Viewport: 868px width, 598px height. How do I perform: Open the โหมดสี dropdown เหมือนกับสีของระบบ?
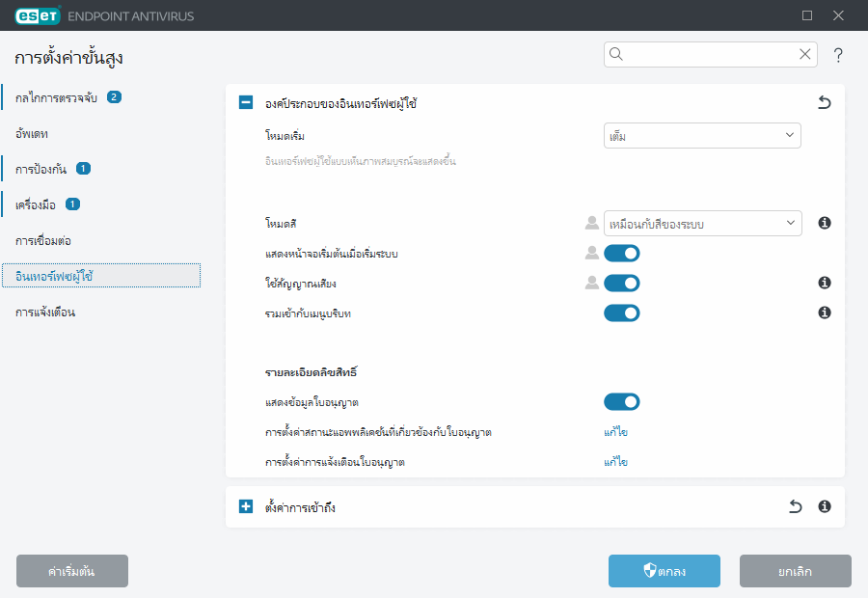(702, 223)
